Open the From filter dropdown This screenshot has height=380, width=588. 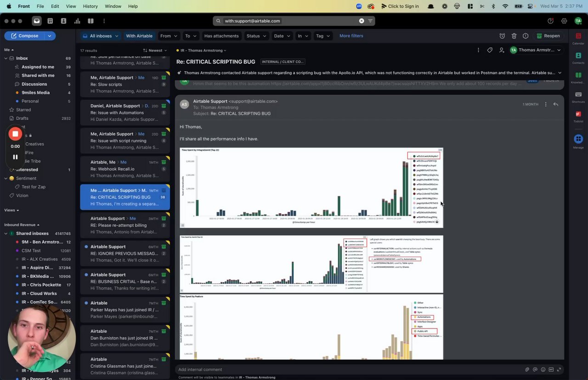coord(169,36)
